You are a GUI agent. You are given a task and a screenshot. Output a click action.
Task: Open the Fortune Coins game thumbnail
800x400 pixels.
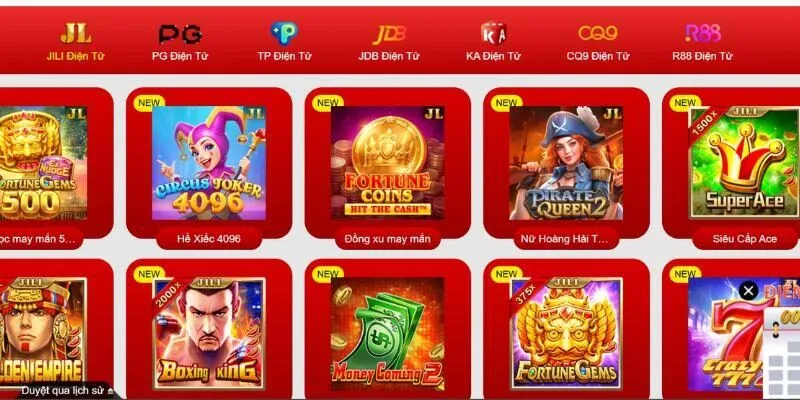tap(387, 163)
